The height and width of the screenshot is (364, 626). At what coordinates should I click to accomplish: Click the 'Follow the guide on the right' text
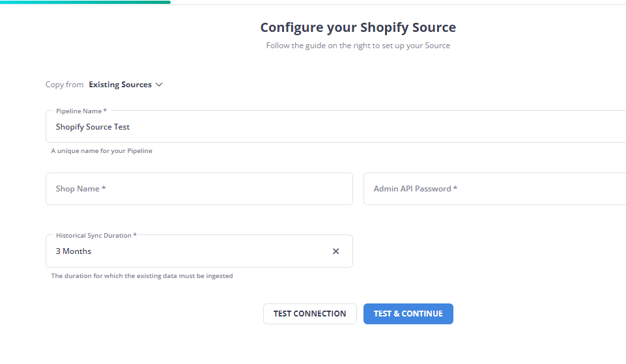[x=358, y=46]
